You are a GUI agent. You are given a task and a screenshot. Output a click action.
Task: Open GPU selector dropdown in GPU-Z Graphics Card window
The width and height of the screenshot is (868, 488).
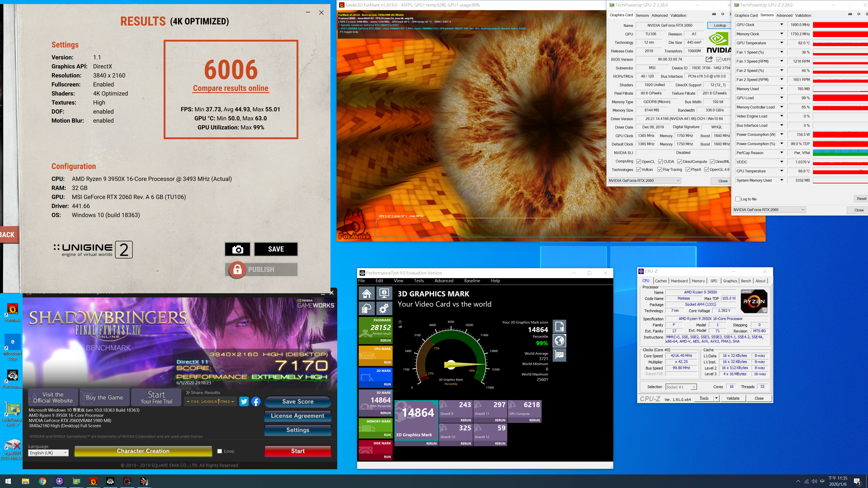point(644,181)
